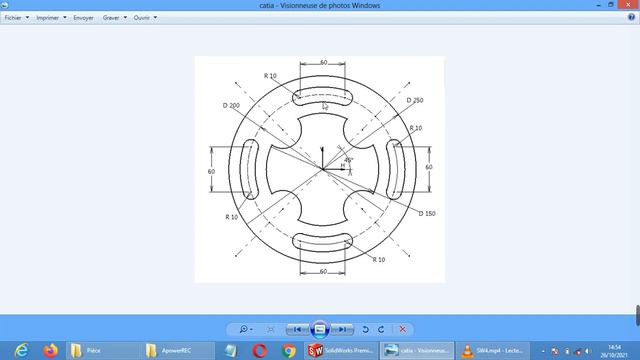Click the D 200 dimension label
640x360 pixels.
231,105
